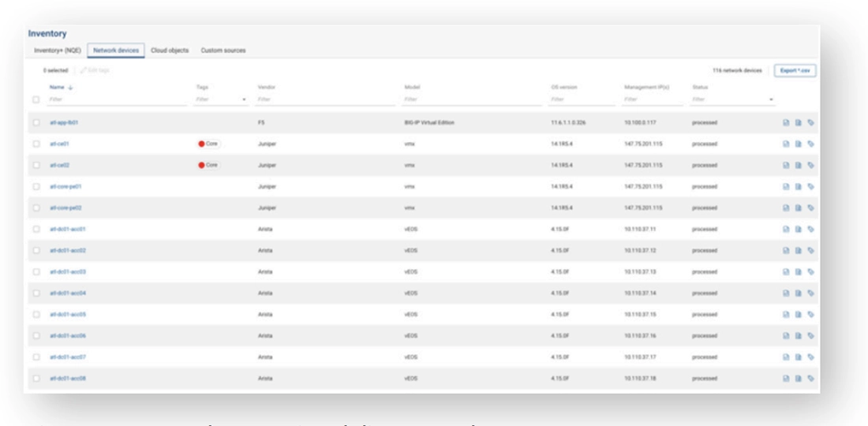This screenshot has width=868, height=426.
Task: Click the Export *.csv button
Action: coord(795,70)
